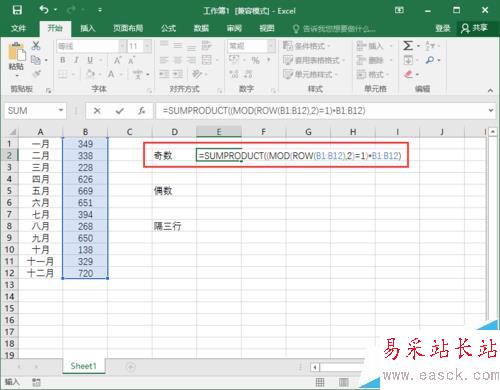Click the Undo arrow icon
This screenshot has height=390, width=500.
pyautogui.click(x=44, y=9)
